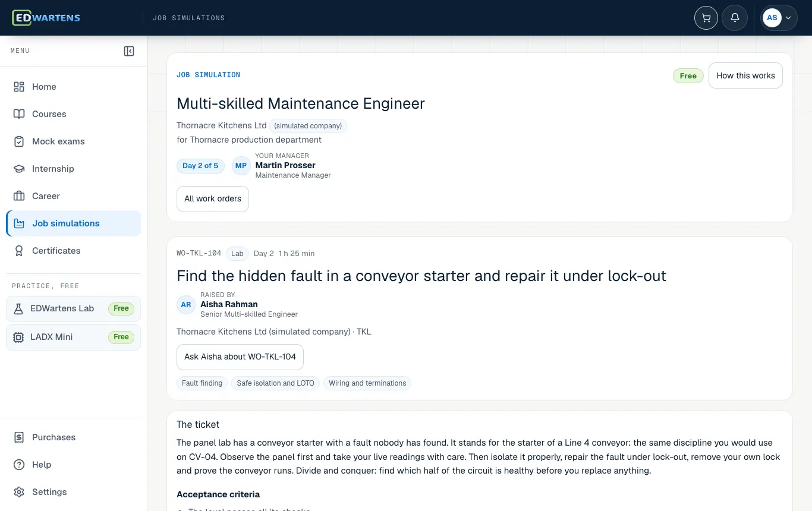Click the Day 2 of 5 badge
The image size is (812, 511).
[x=200, y=166]
